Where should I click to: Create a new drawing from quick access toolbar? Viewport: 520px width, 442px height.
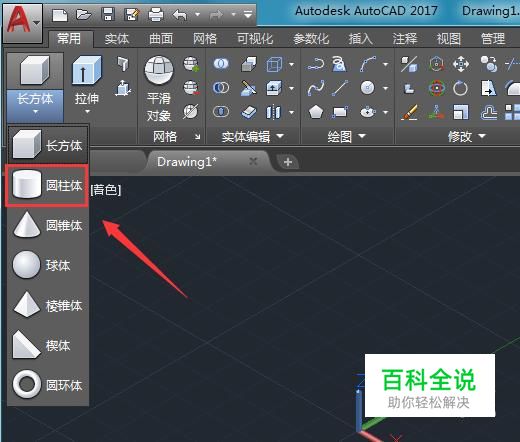60,15
